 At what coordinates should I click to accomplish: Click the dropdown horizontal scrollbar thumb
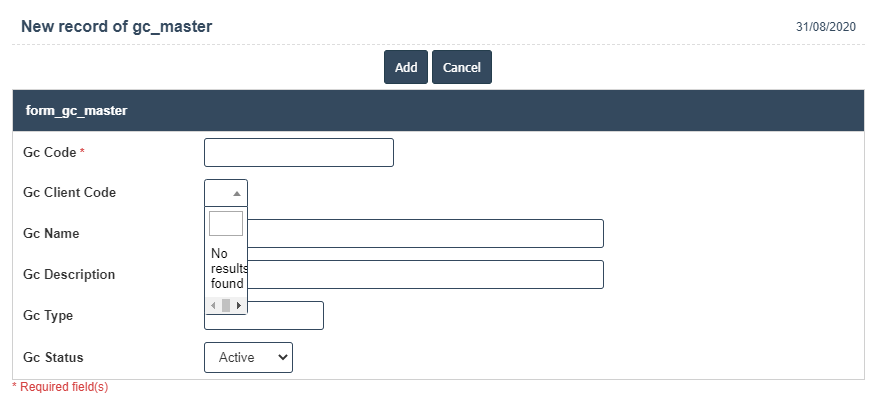[x=226, y=305]
